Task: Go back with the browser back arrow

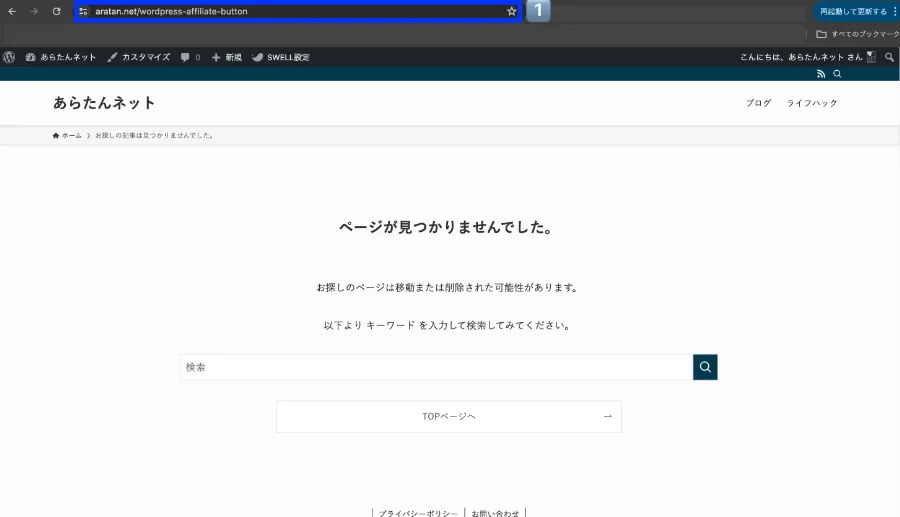Action: pyautogui.click(x=12, y=11)
